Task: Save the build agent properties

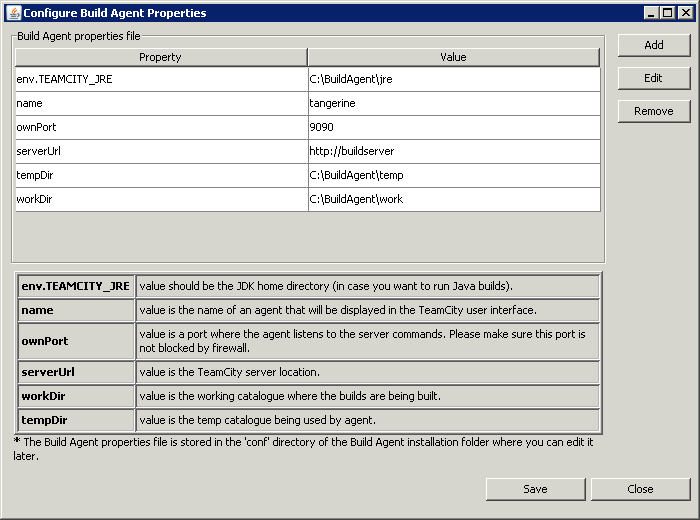Action: coord(535,489)
